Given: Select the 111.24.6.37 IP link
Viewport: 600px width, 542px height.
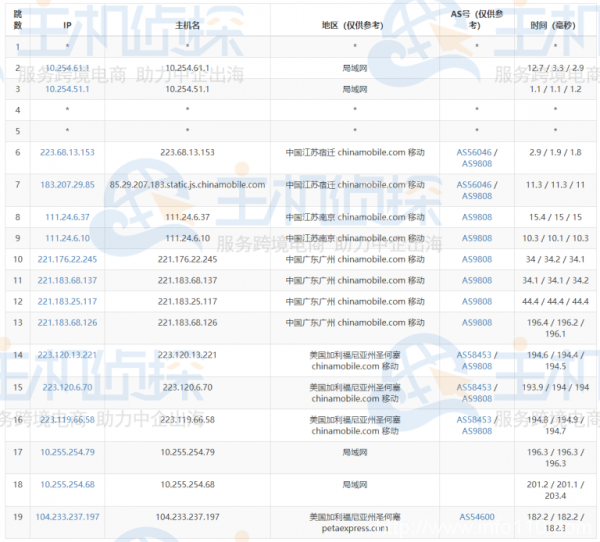Looking at the screenshot, I should click(67, 217).
